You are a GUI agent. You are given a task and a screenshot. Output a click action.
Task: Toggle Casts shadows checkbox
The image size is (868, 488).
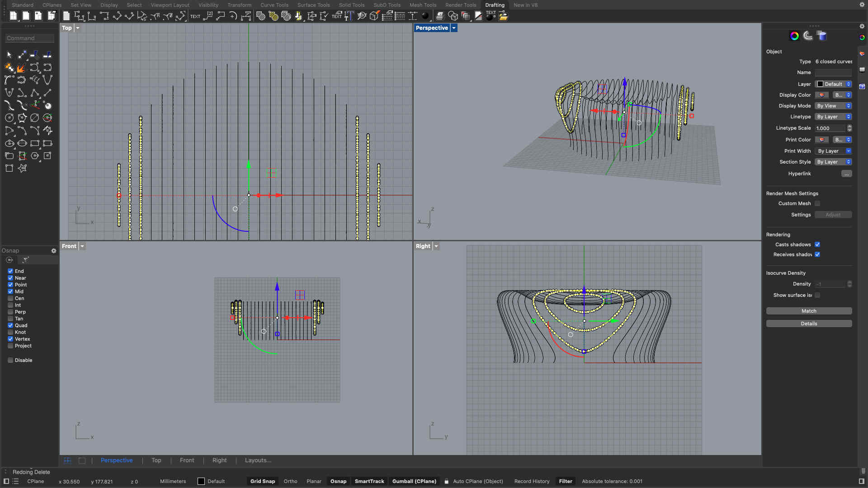pos(817,244)
